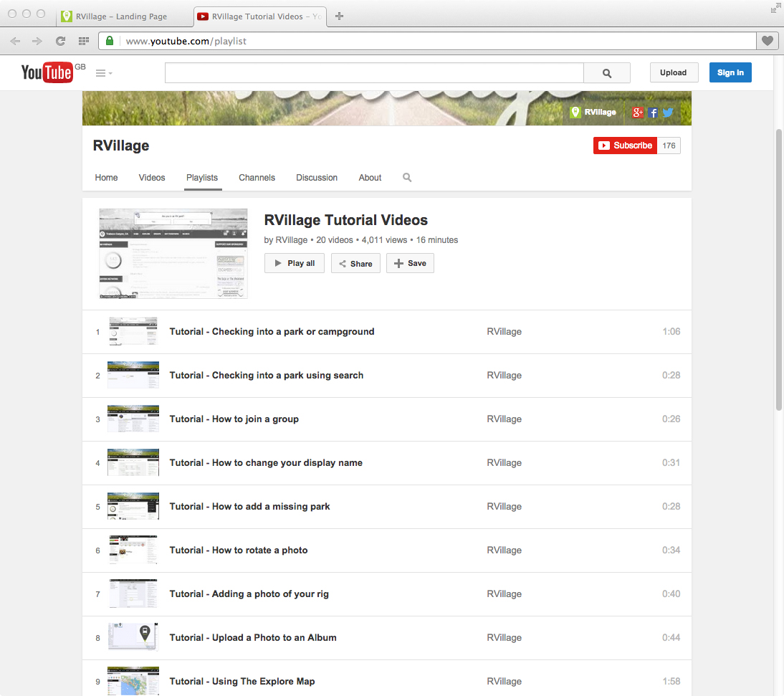
Task: Click the heart bookmark icon in the address bar
Action: click(x=767, y=42)
